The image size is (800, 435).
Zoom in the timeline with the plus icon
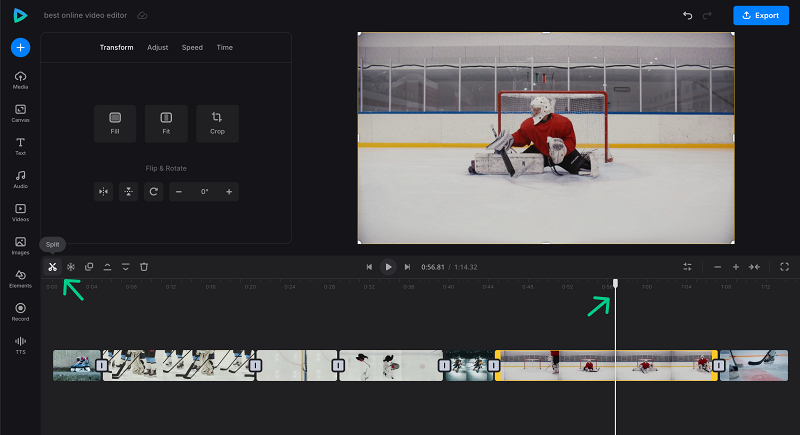click(736, 267)
